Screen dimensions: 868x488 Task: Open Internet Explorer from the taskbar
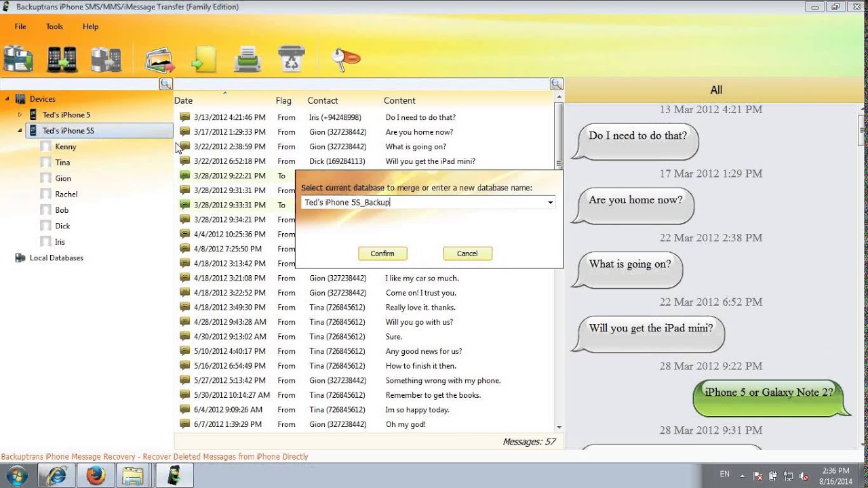(56, 476)
